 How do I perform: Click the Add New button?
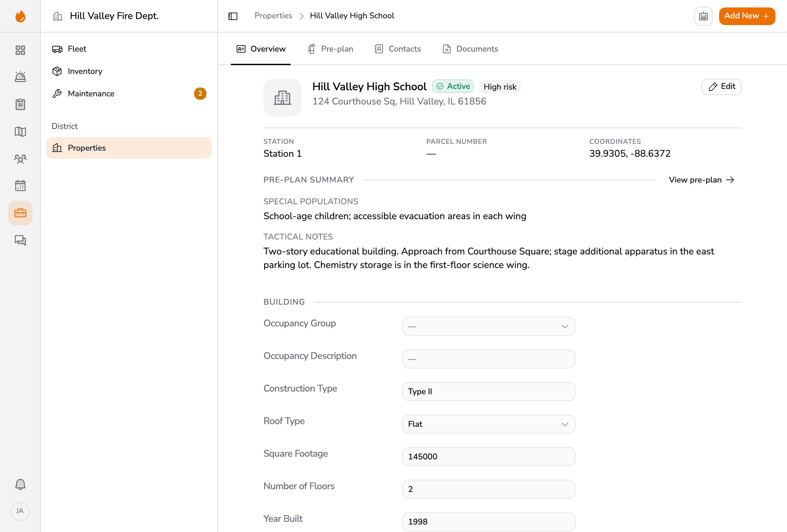[x=747, y=16]
